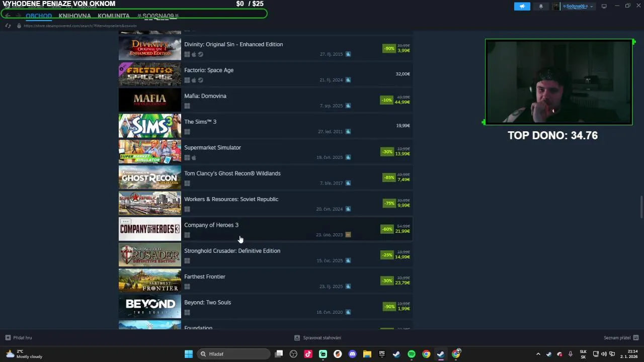Image resolution: width=644 pixels, height=362 pixels.
Task: Open the OBCHOD store tab
Action: 39,16
